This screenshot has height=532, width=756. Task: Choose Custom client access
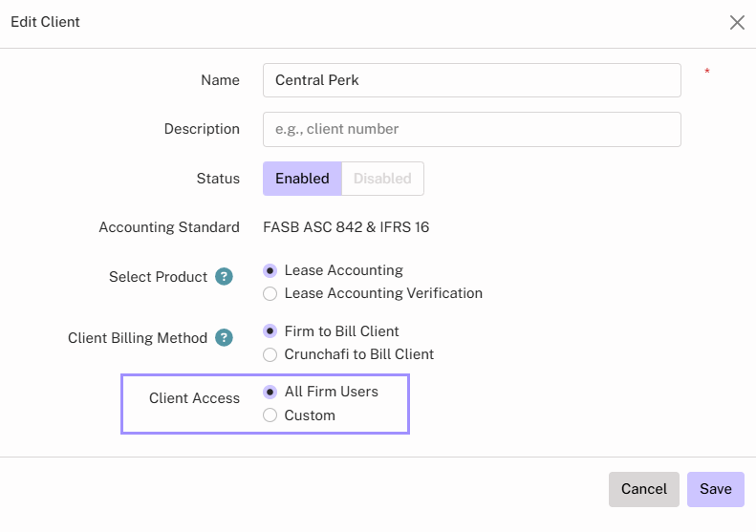click(x=270, y=415)
